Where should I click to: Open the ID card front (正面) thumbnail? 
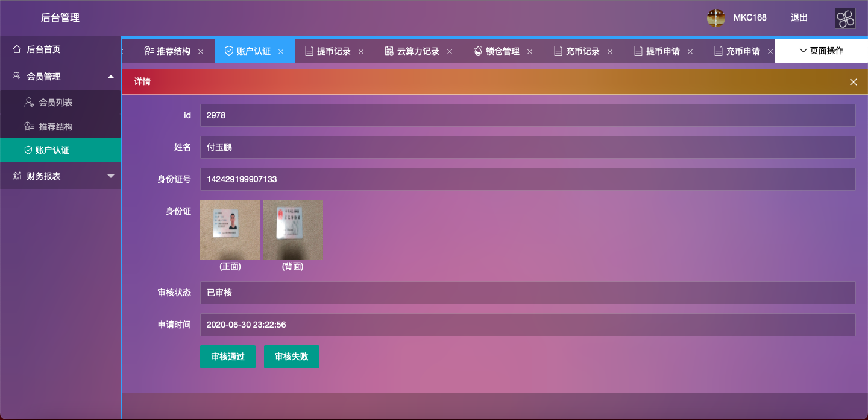click(230, 229)
